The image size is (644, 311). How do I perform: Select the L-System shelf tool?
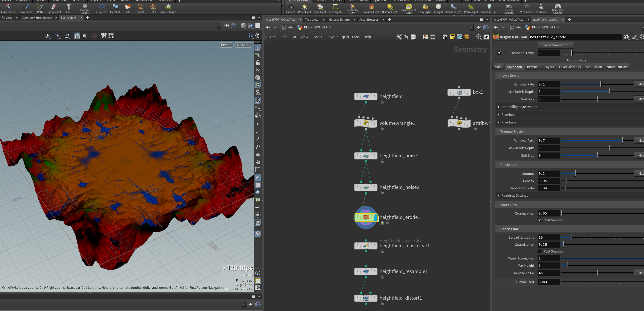click(x=101, y=8)
